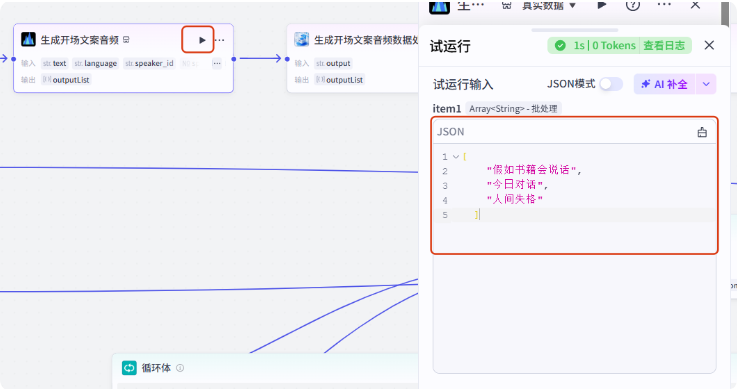Screen dimensions: 737x392
Task: Click the 循环体 loop node icon
Action: 129,368
